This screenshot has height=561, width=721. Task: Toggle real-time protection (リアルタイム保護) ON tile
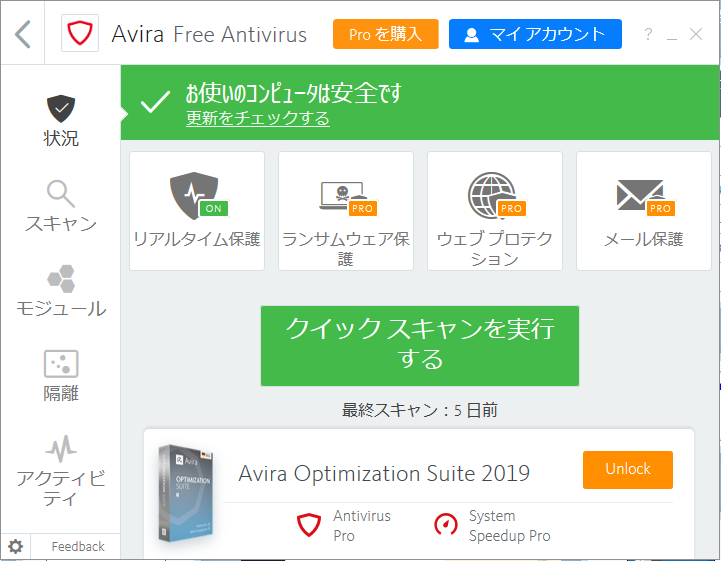tap(197, 211)
